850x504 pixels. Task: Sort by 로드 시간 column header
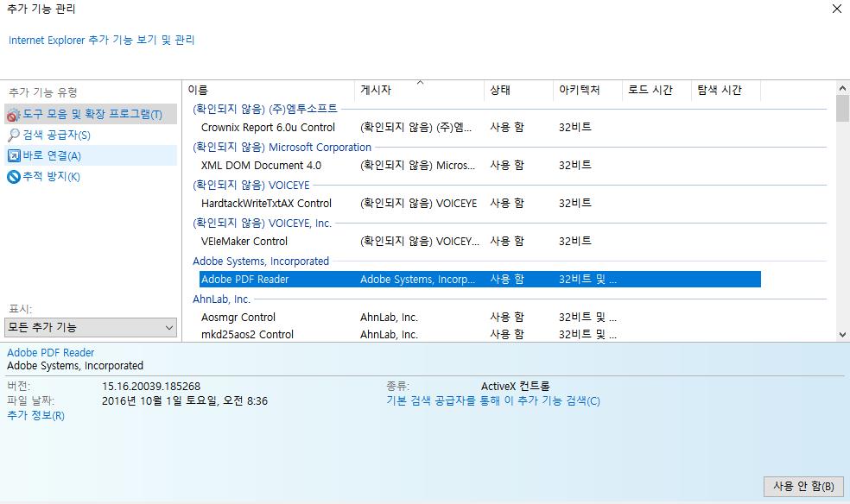[657, 91]
